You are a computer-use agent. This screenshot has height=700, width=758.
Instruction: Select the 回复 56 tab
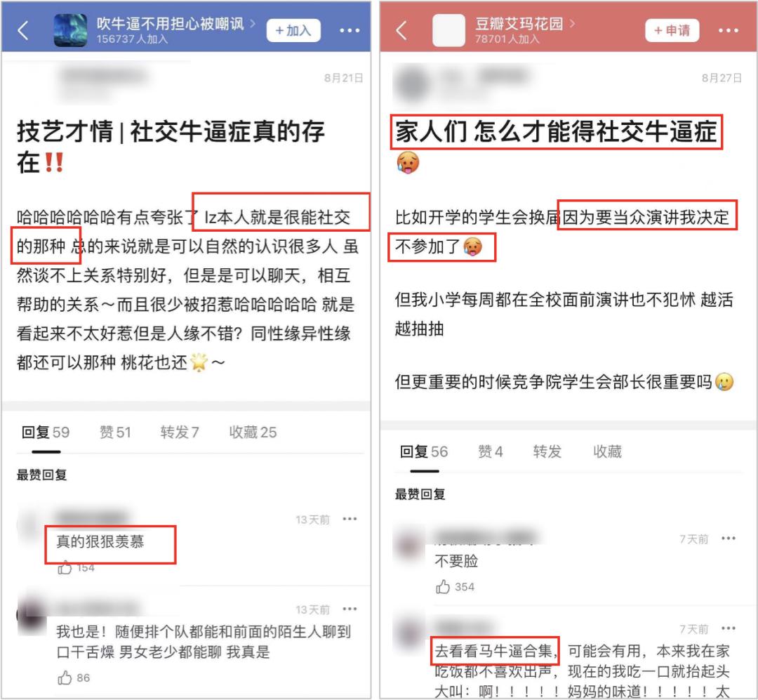[424, 451]
